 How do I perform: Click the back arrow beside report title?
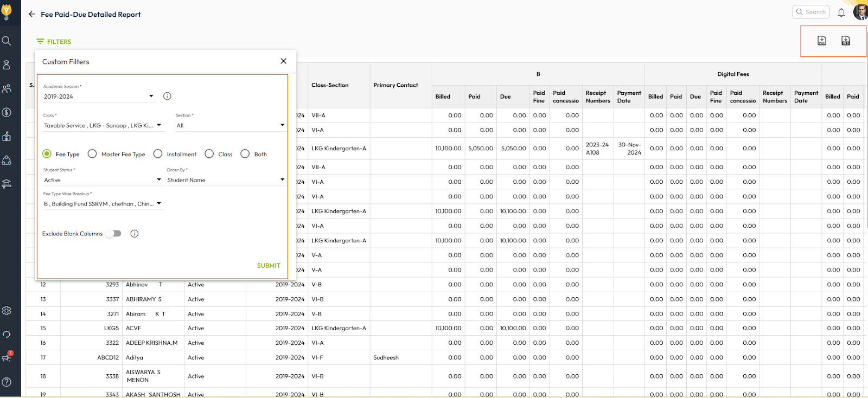[32, 14]
